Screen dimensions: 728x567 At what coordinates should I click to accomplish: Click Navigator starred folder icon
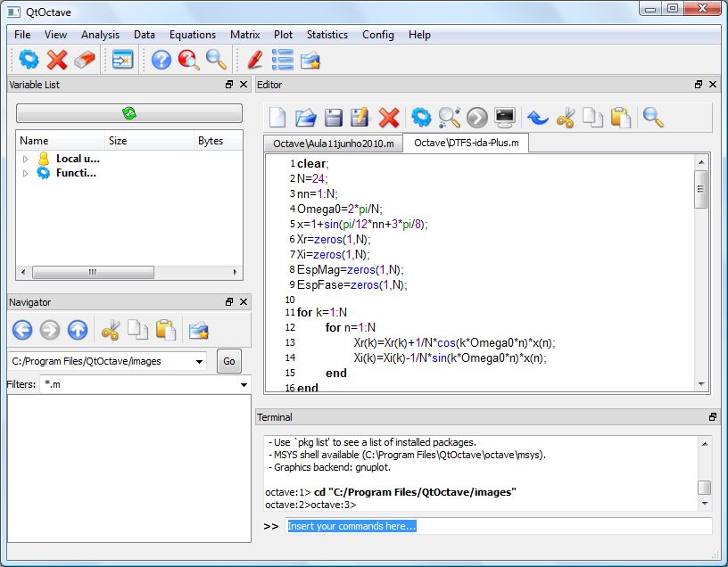pyautogui.click(x=199, y=331)
